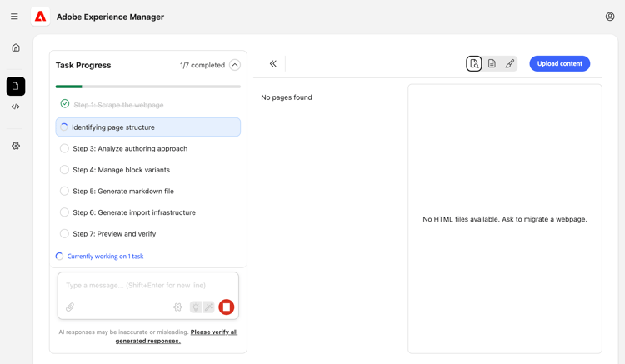Open the hamburger navigation menu
The height and width of the screenshot is (364, 625).
[14, 17]
